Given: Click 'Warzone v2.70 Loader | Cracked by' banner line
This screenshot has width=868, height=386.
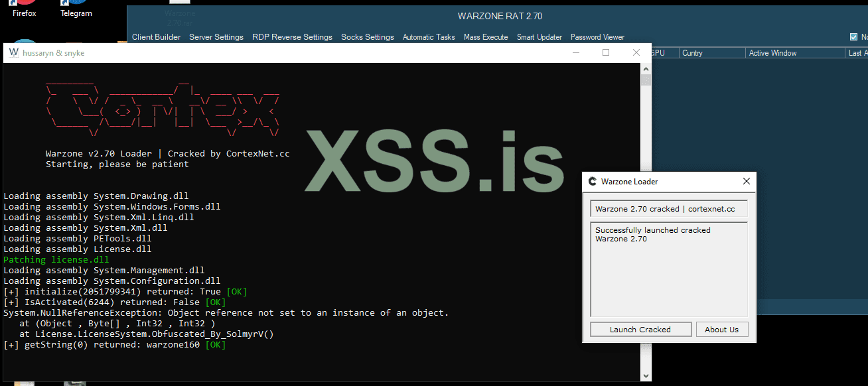Looking at the screenshot, I should 167,154.
